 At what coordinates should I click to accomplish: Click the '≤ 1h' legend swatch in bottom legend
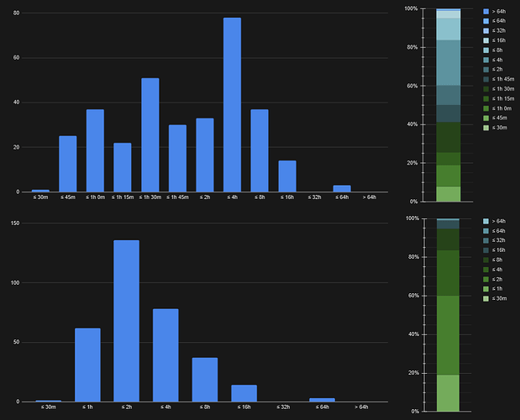[x=486, y=289]
